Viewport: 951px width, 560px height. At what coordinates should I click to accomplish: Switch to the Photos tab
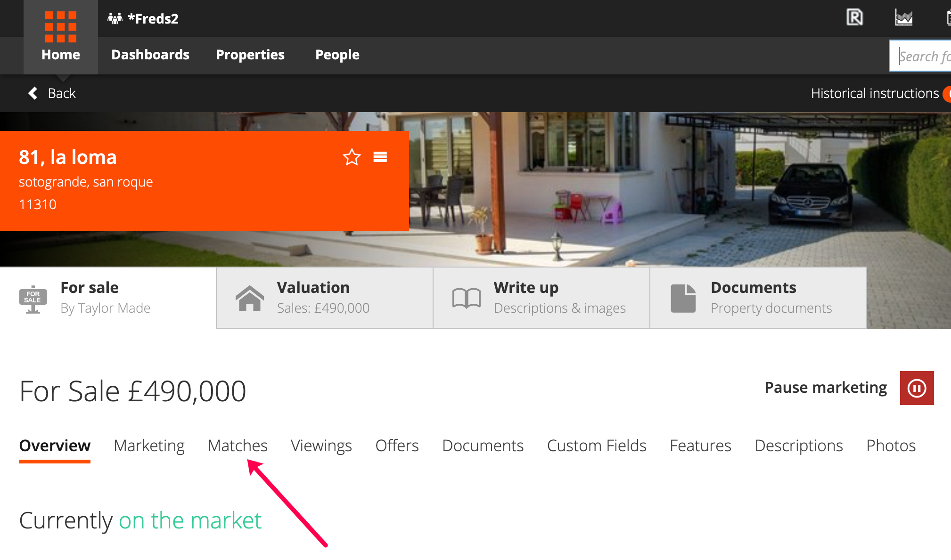(x=891, y=446)
